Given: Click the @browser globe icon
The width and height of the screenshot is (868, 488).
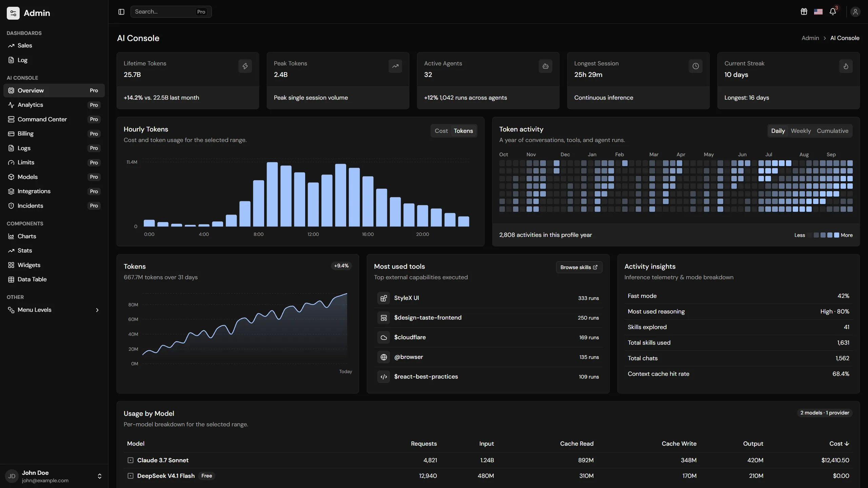Looking at the screenshot, I should click(384, 357).
